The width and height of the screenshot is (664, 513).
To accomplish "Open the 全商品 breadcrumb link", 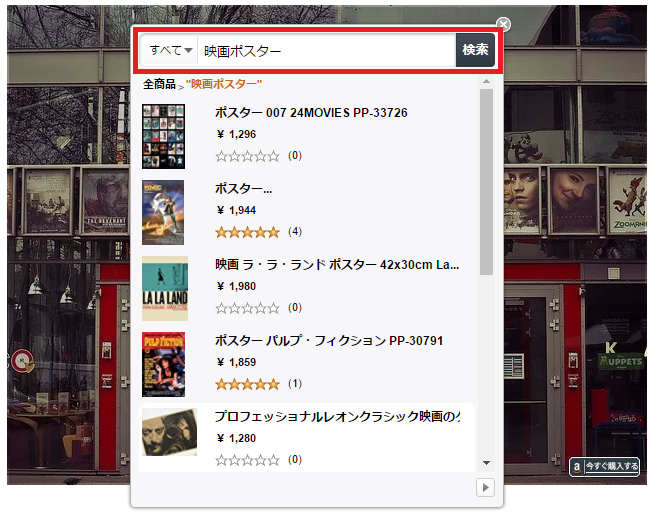I will [x=159, y=84].
